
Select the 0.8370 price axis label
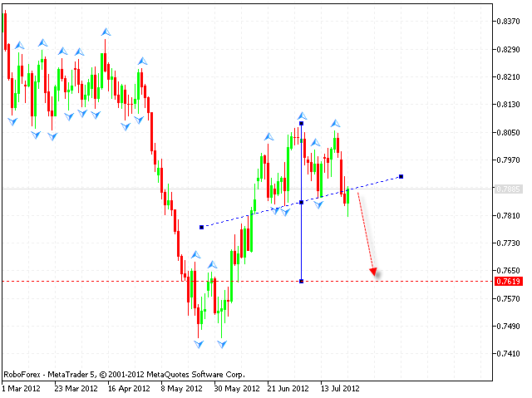[x=508, y=22]
